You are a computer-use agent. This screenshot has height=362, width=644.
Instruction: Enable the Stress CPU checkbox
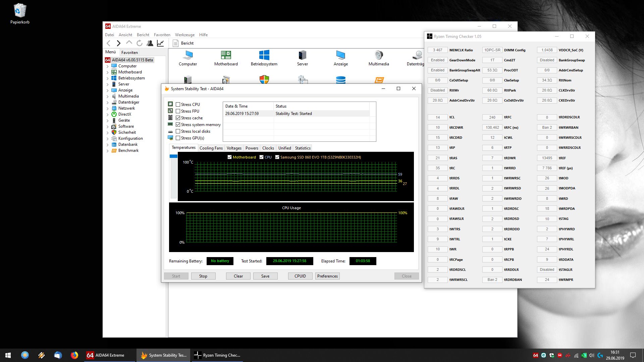(178, 105)
